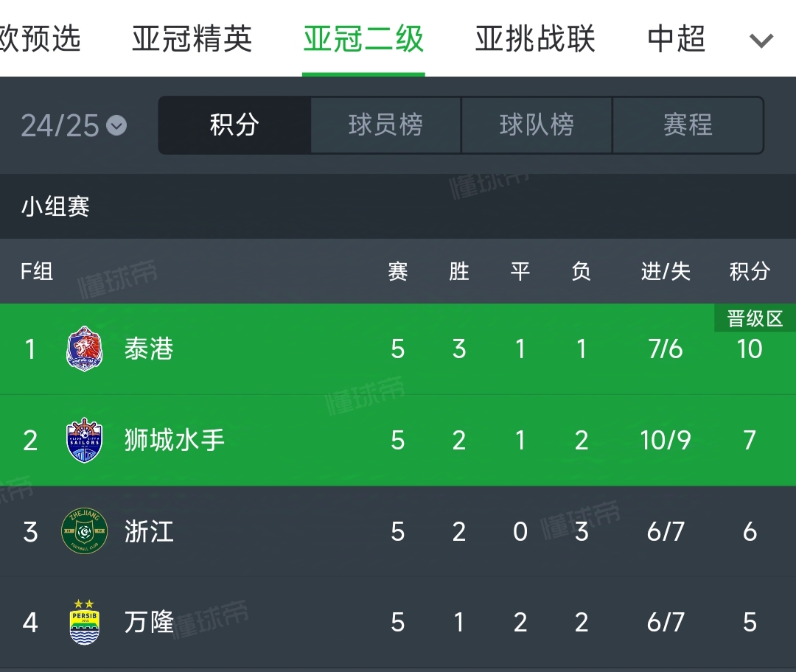Image resolution: width=796 pixels, height=672 pixels.
Task: Select the 泰港 team crest logo
Action: click(x=84, y=350)
